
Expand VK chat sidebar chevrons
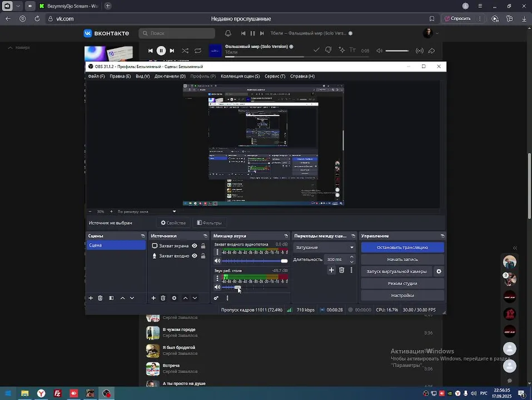515,248
